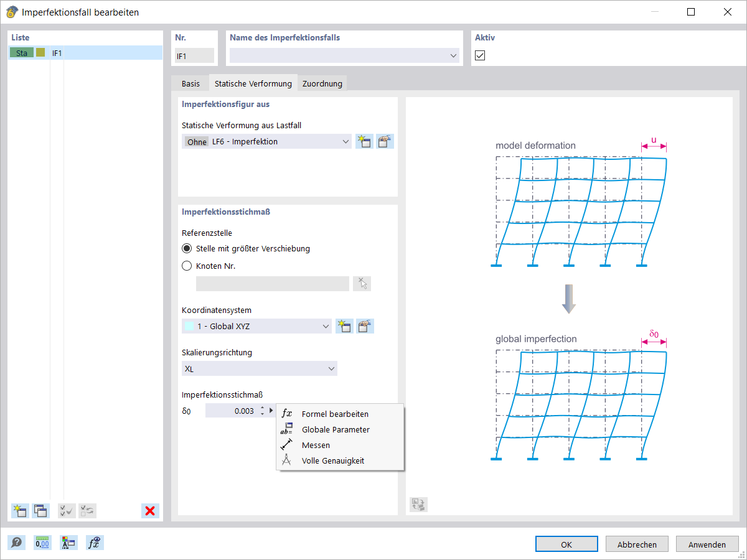Image resolution: width=747 pixels, height=560 pixels.
Task: Click green Sta tag in list
Action: click(22, 53)
